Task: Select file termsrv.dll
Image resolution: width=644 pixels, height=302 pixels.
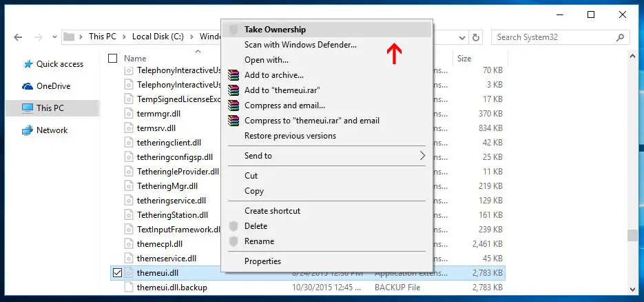Action: pyautogui.click(x=156, y=128)
